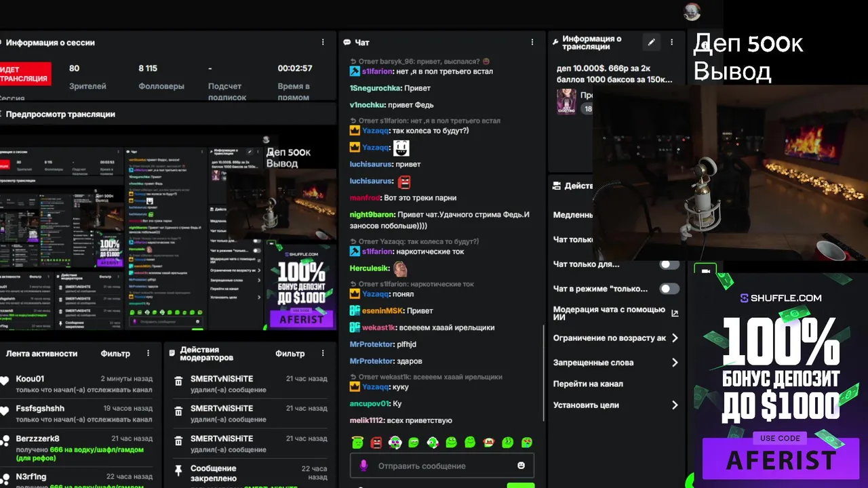Open AI chat moderation external link icon
The width and height of the screenshot is (868, 488).
click(x=675, y=313)
